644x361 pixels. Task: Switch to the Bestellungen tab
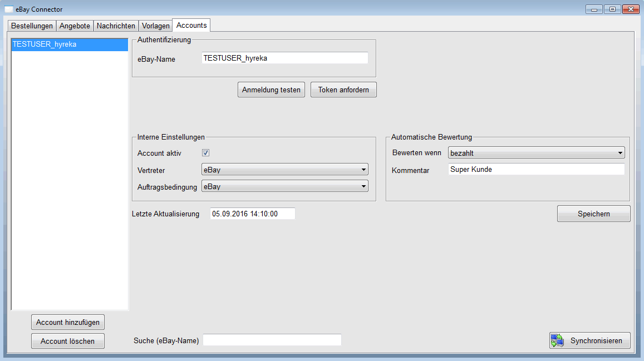coord(32,26)
